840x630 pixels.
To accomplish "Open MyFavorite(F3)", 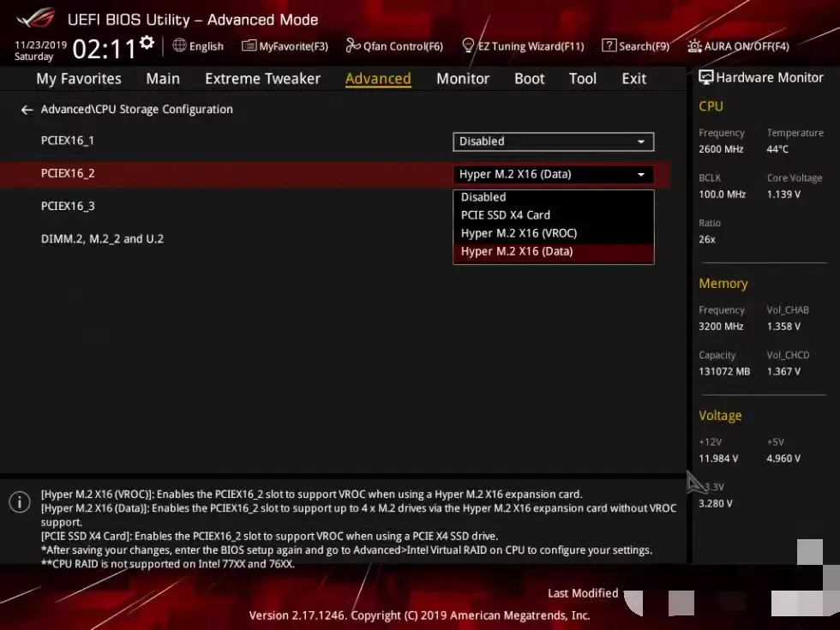I will click(285, 46).
